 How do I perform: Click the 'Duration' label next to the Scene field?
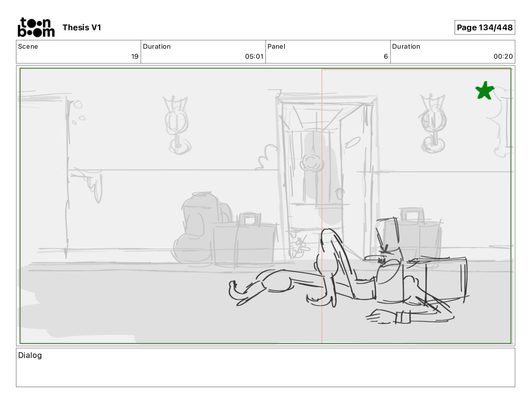(x=157, y=46)
